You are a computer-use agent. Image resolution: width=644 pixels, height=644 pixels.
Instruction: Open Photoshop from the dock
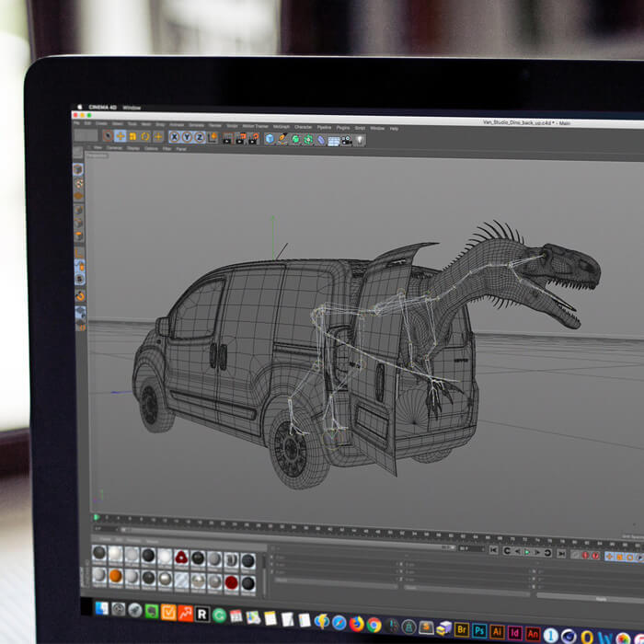tap(479, 630)
